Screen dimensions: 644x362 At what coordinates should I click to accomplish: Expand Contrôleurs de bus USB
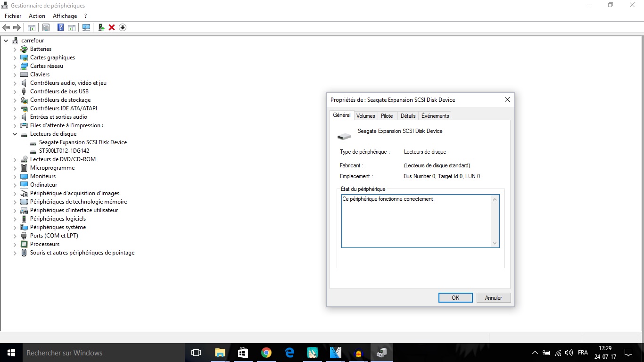point(15,91)
